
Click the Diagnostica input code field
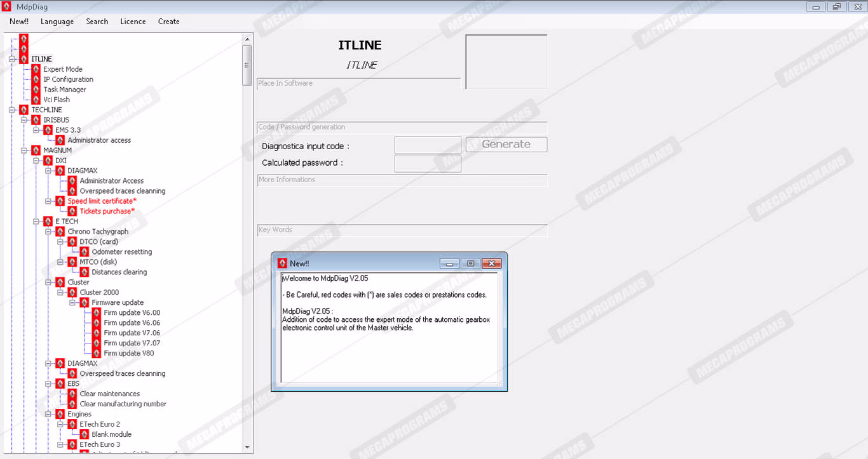point(428,145)
